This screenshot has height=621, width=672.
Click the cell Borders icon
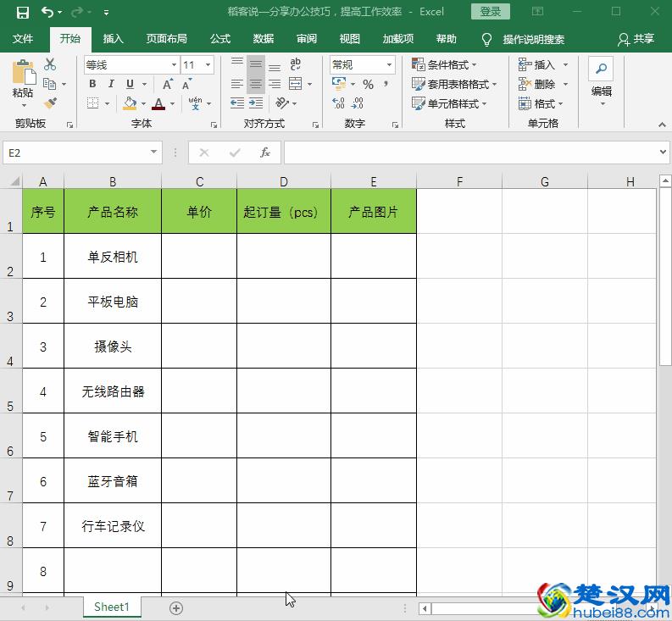point(93,103)
